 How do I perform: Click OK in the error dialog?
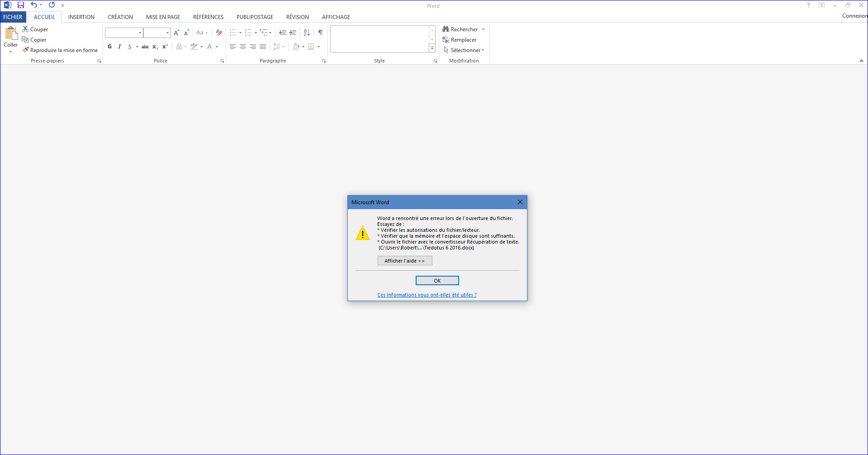[437, 281]
